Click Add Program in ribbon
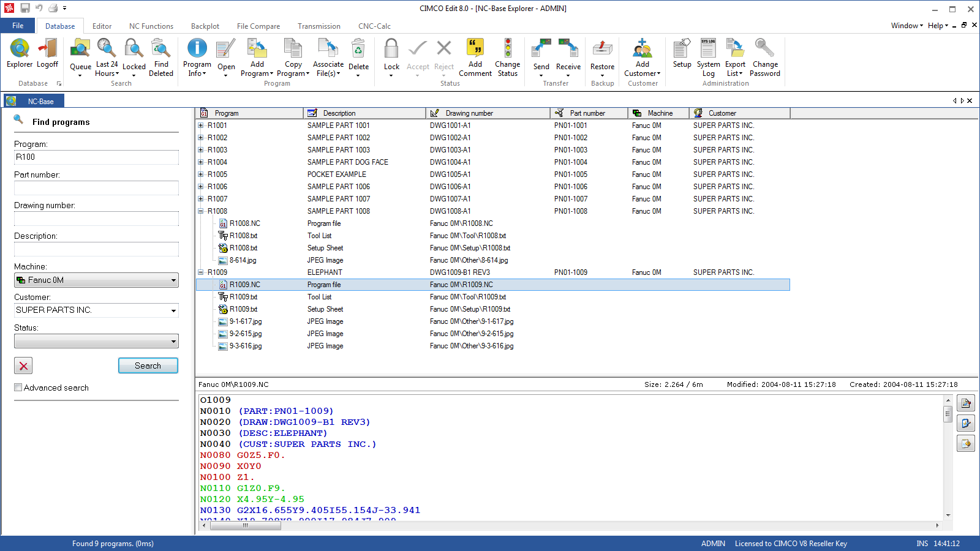Screen dimensions: 980x551 [x=257, y=58]
